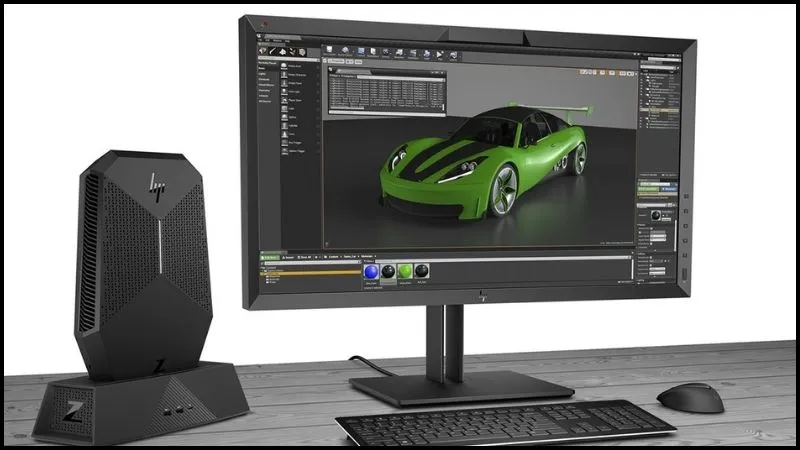Click the Import button in Content Browser
Image resolution: width=800 pixels, height=450 pixels.
291,258
